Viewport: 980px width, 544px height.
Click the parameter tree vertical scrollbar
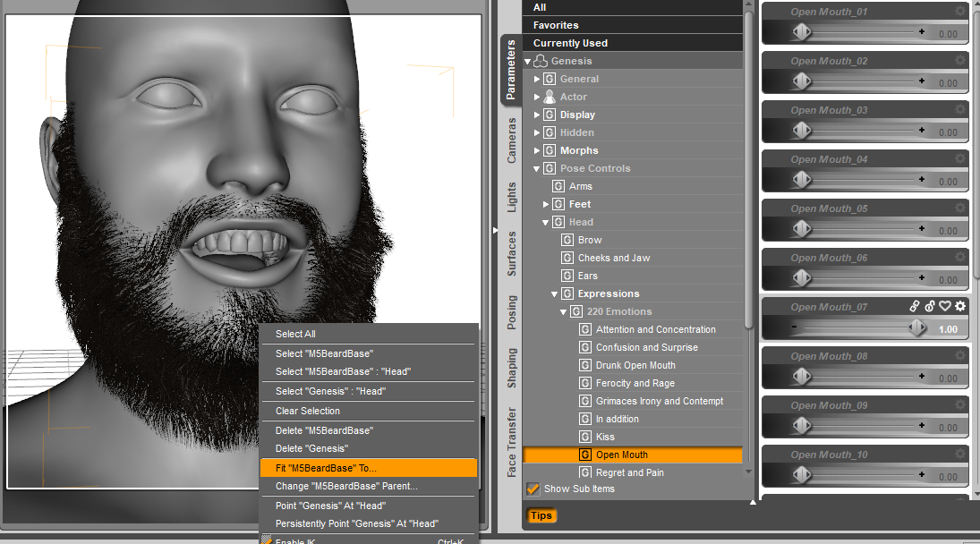749,168
